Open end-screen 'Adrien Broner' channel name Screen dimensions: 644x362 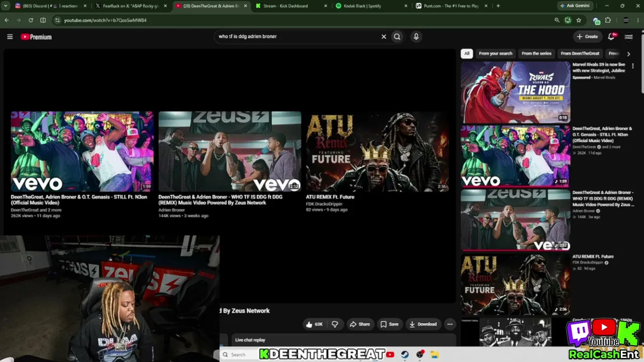pos(172,210)
